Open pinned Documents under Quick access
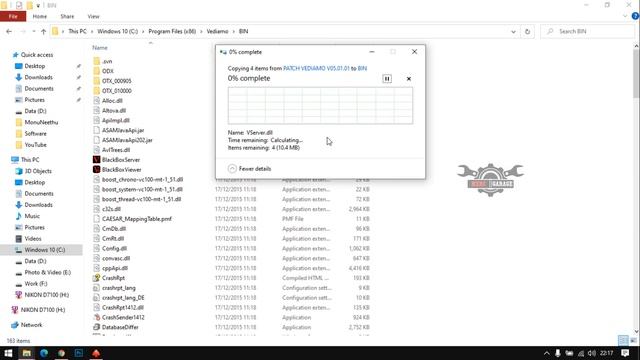The width and height of the screenshot is (640, 360). click(39, 89)
